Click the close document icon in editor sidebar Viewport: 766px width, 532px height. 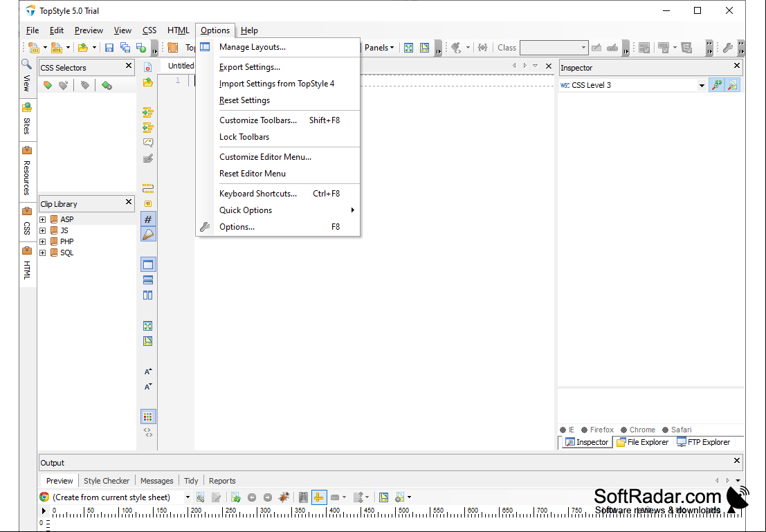pyautogui.click(x=148, y=67)
